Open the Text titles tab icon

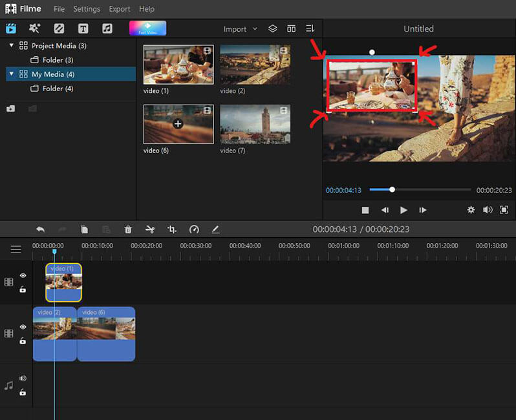click(x=83, y=28)
